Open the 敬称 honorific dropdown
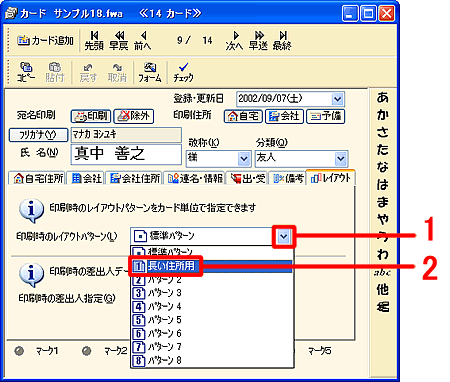The image size is (450, 382). [x=244, y=158]
